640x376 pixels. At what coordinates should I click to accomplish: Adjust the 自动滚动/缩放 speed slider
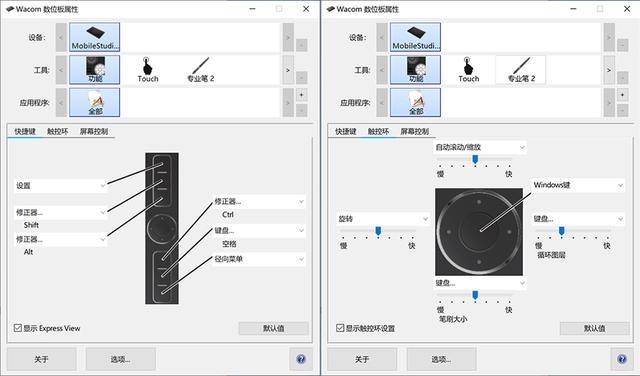click(475, 160)
